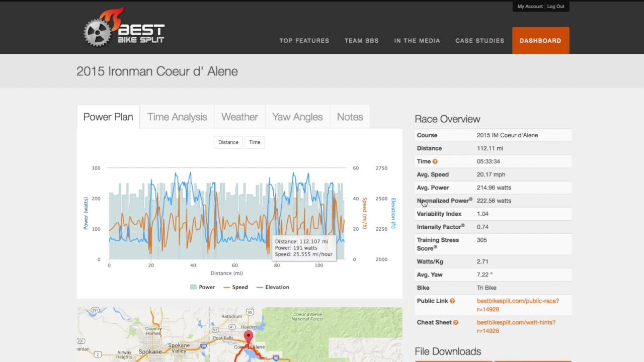Click the time value '05:33:34'
The height and width of the screenshot is (362, 644).
[489, 161]
